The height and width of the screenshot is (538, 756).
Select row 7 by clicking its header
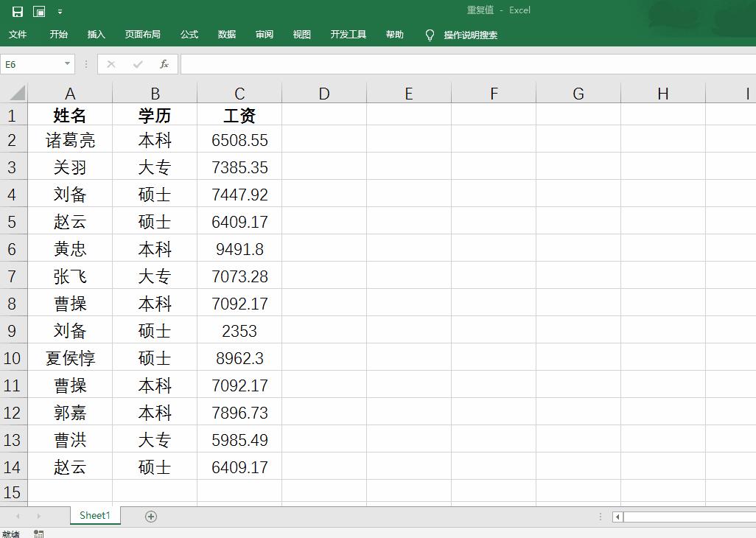click(13, 276)
